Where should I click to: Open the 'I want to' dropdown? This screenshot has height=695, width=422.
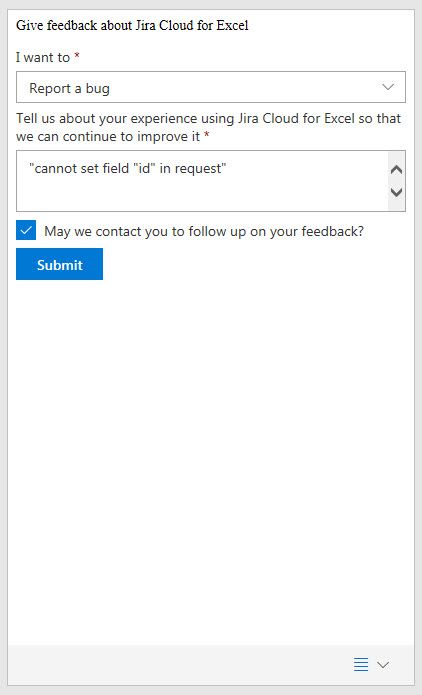pos(211,87)
